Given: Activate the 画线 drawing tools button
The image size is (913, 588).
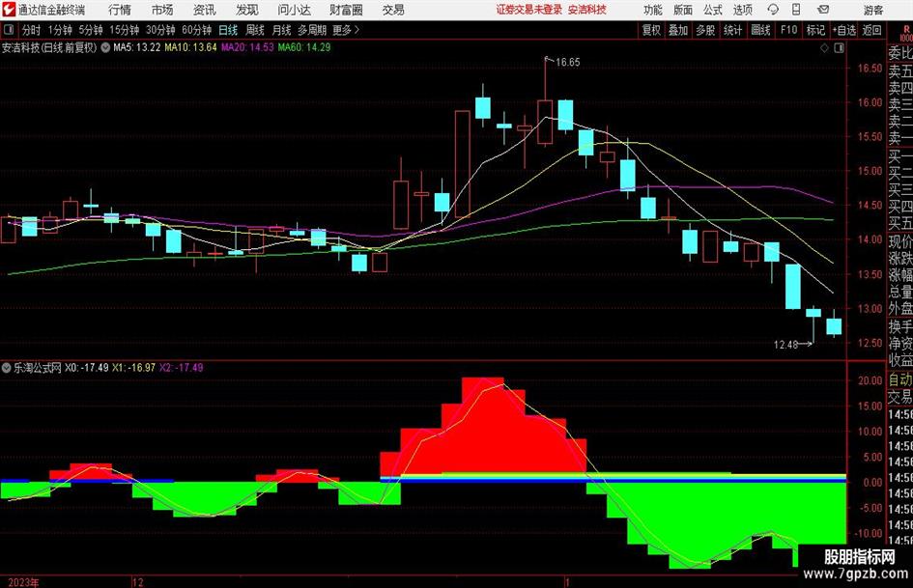Looking at the screenshot, I should click(760, 30).
